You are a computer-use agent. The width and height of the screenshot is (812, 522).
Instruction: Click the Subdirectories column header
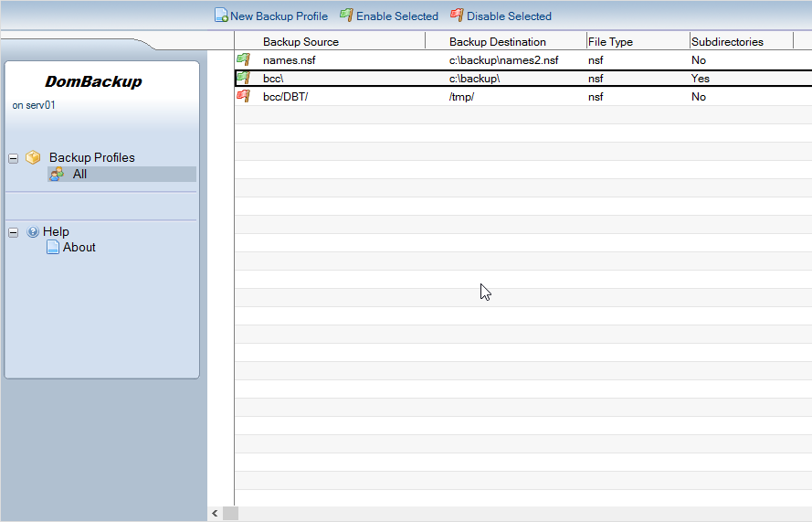[x=727, y=42]
